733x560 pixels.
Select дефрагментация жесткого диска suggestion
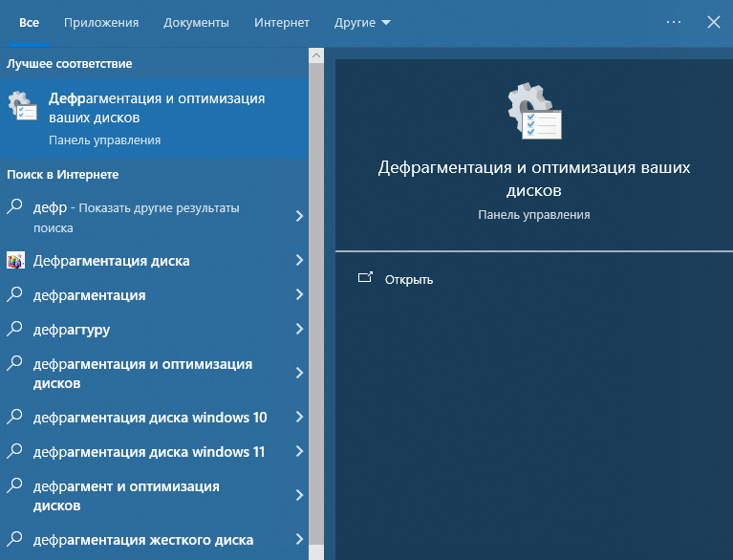(143, 540)
